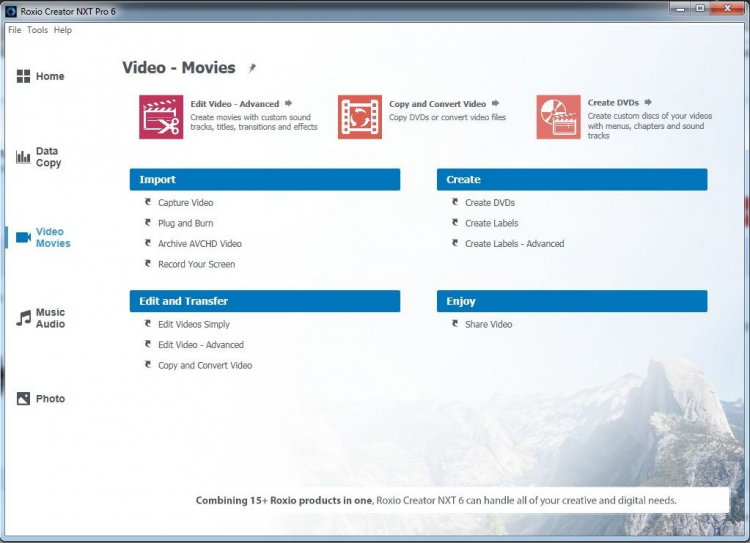Open the Home section icon
The height and width of the screenshot is (543, 750).
(23, 76)
